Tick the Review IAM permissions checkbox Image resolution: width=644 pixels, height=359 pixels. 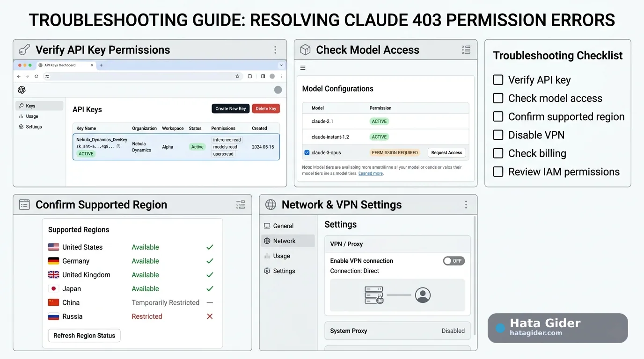[x=498, y=172]
